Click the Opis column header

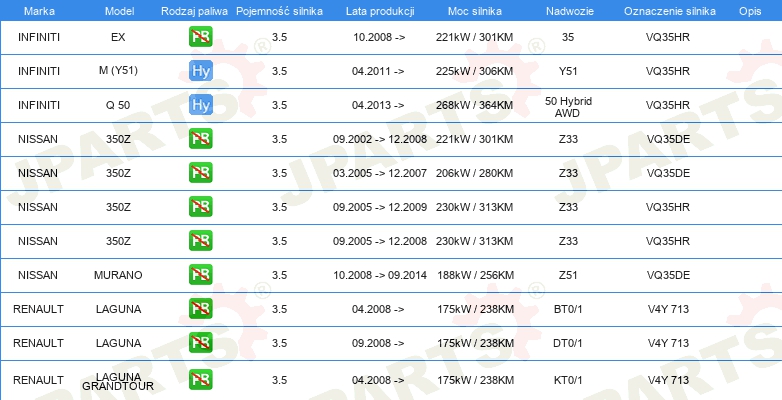click(x=750, y=11)
